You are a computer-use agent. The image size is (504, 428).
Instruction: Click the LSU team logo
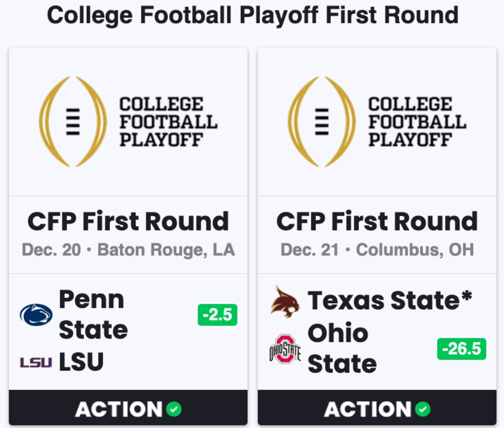click(36, 363)
